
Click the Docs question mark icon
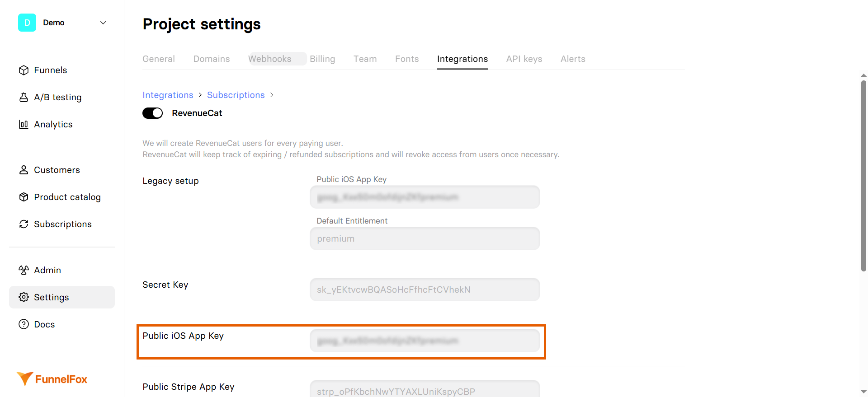(24, 324)
